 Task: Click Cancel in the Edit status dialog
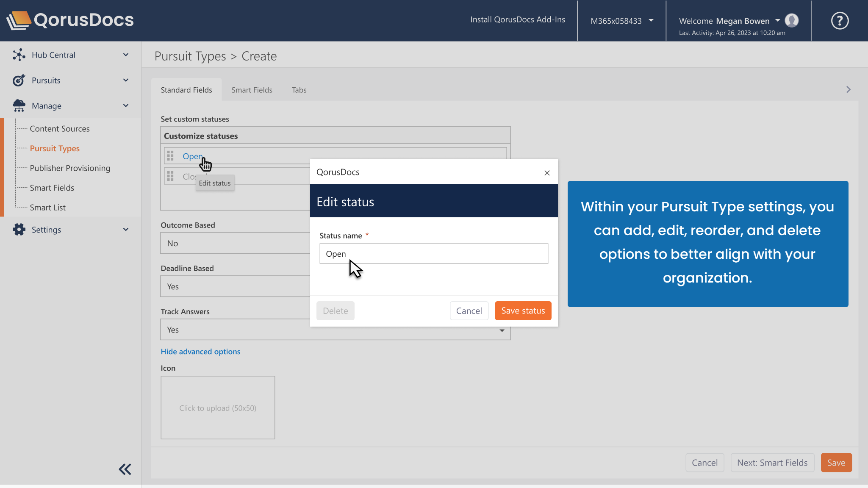[469, 311]
